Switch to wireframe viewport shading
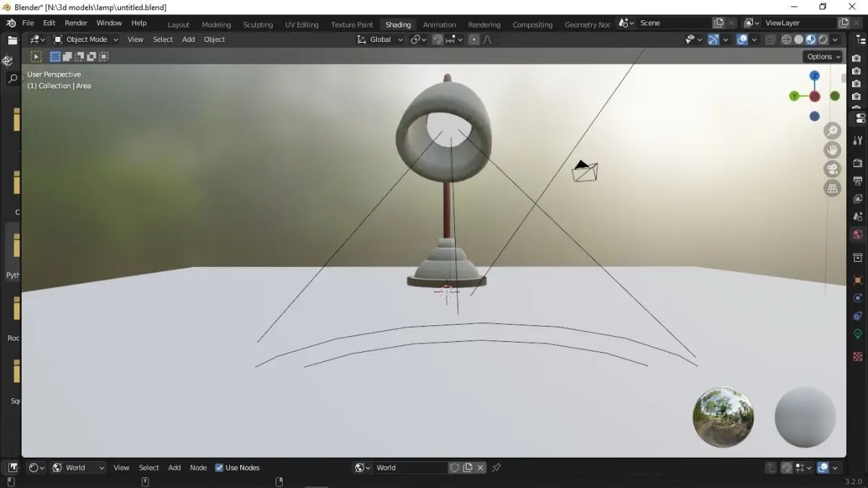Image resolution: width=868 pixels, height=488 pixels. pyautogui.click(x=787, y=40)
